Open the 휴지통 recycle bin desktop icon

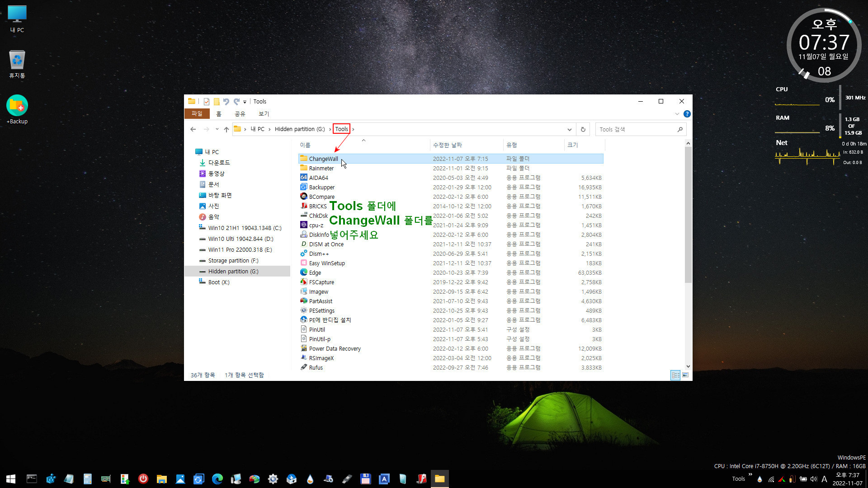pyautogui.click(x=17, y=64)
